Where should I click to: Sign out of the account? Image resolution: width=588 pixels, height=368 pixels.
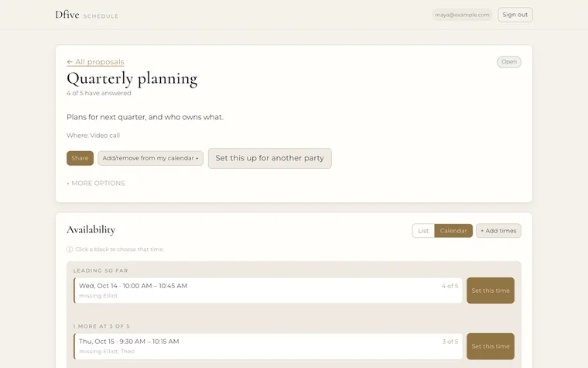(x=514, y=15)
